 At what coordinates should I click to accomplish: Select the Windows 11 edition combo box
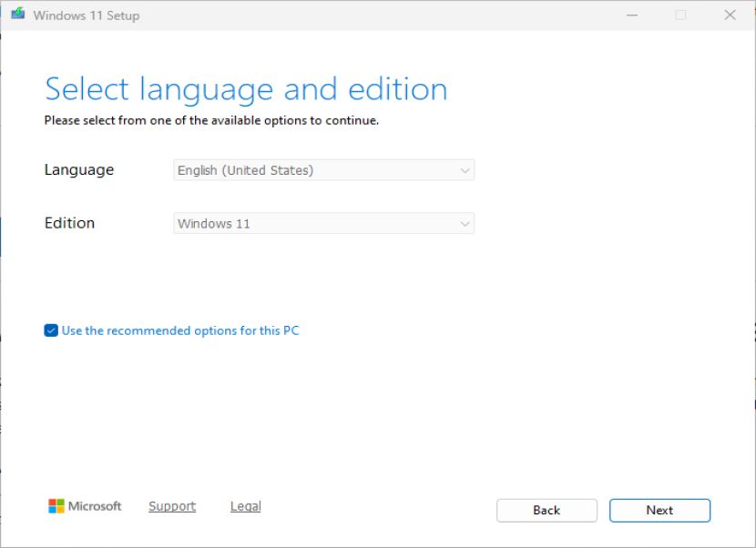(324, 223)
